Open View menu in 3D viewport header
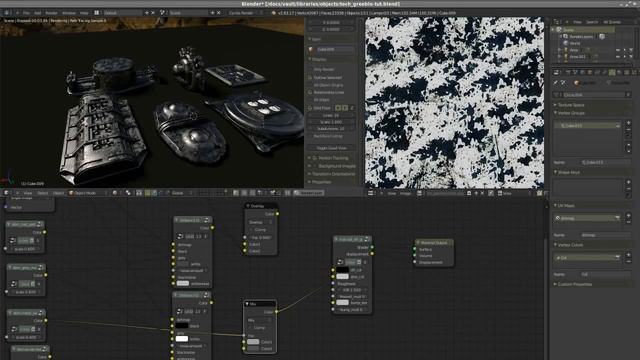 (x=27, y=193)
